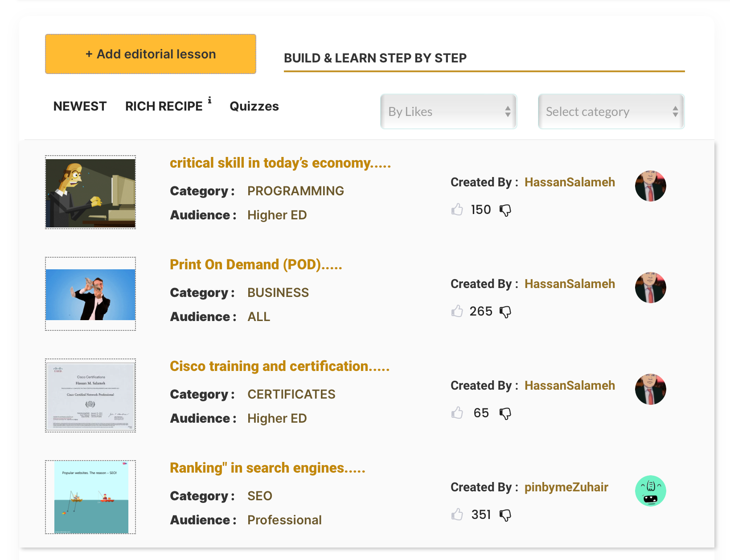Switch to the RICH RECIPE tab
The image size is (730, 560).
tap(164, 106)
